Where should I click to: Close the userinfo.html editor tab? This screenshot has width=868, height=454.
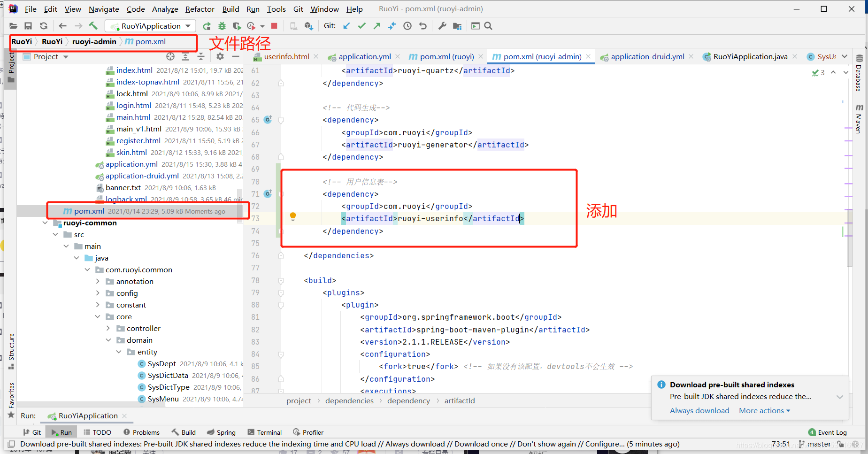[x=316, y=56]
